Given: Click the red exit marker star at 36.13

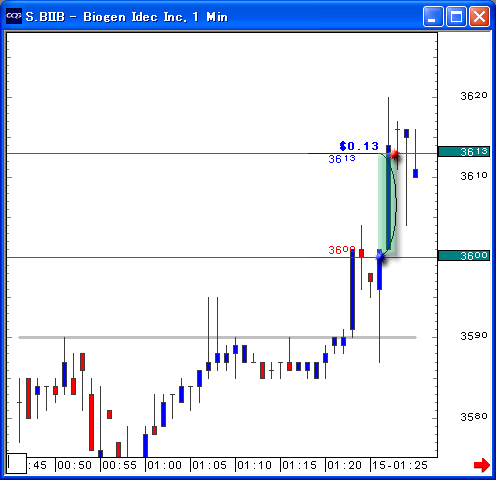Looking at the screenshot, I should 394,154.
